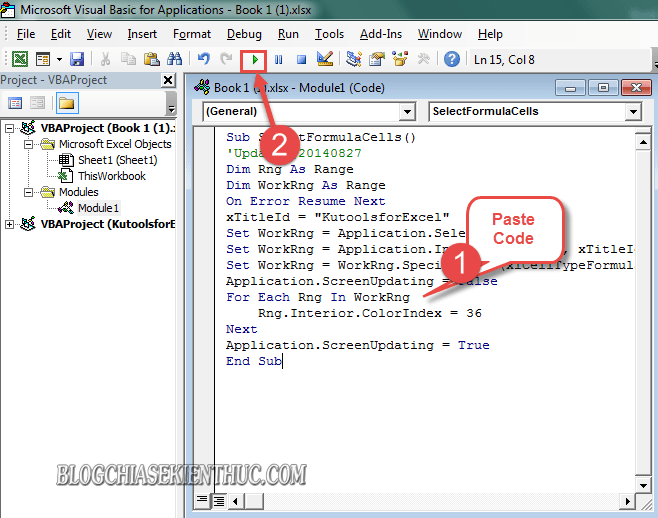Image resolution: width=658 pixels, height=518 pixels.
Task: Click the Reset stop icon
Action: (x=301, y=60)
